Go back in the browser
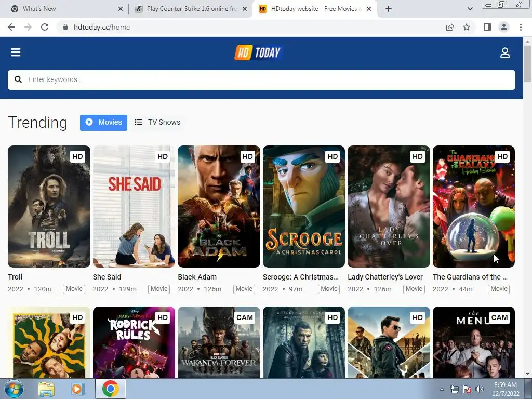Screen dimensions: 532x399 tap(11, 27)
